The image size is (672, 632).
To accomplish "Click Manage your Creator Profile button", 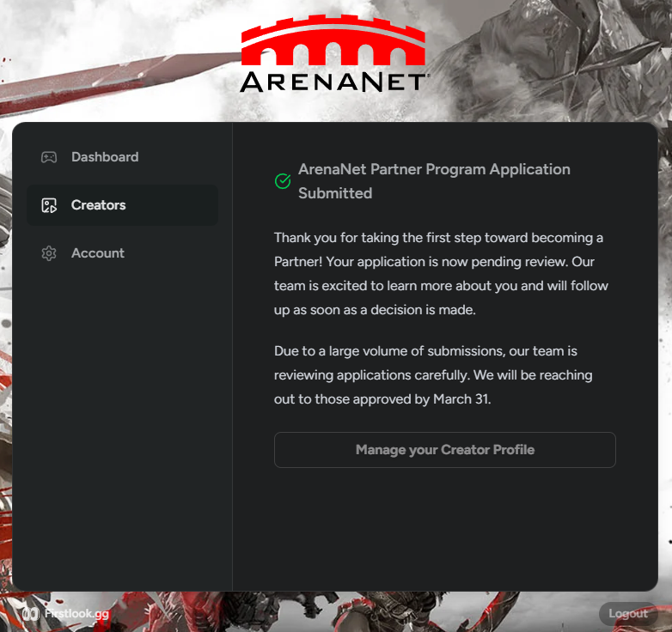I will coord(445,450).
